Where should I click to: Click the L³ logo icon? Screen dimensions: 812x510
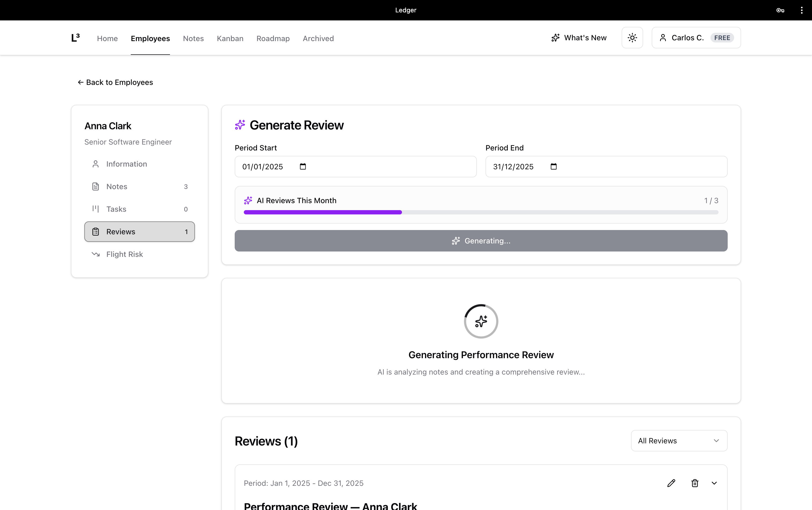tap(75, 38)
